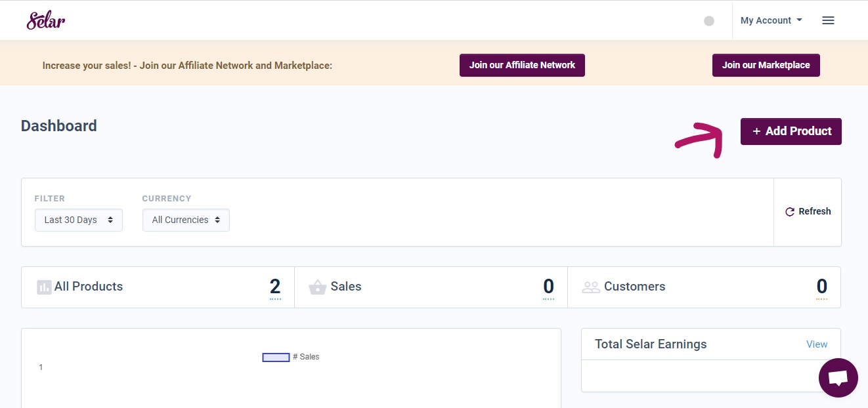
Task: Click the Customers people icon
Action: coord(591,287)
